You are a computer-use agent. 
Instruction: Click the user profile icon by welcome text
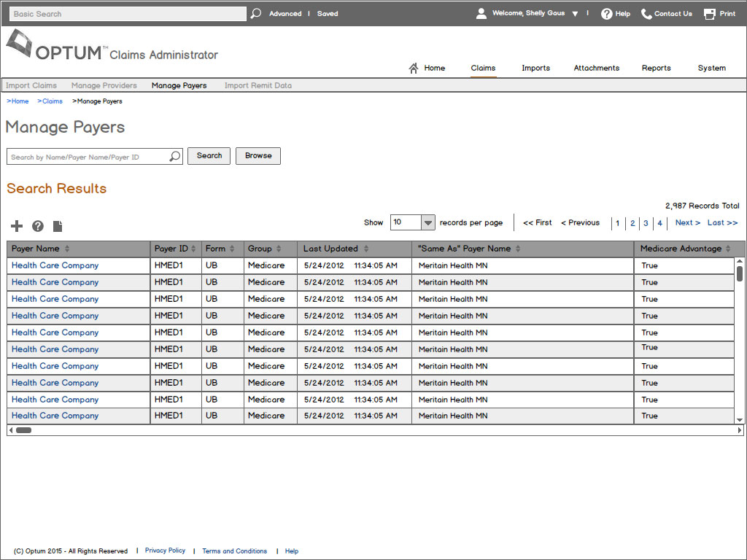coord(481,14)
